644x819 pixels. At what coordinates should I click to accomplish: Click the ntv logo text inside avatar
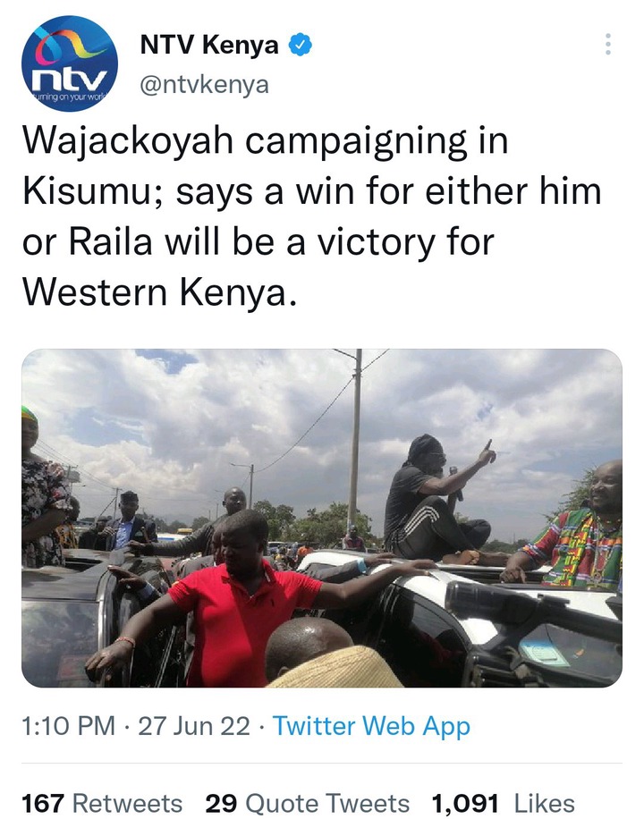point(69,80)
